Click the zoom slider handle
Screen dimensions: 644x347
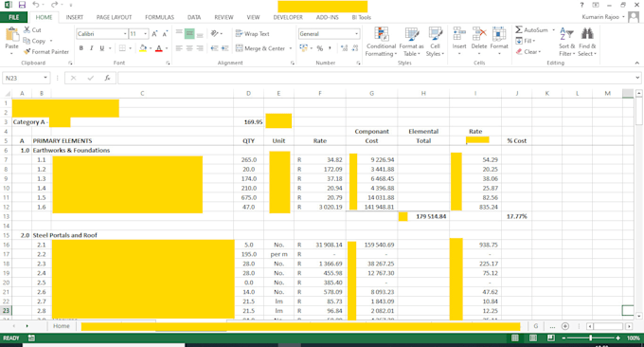[591, 338]
